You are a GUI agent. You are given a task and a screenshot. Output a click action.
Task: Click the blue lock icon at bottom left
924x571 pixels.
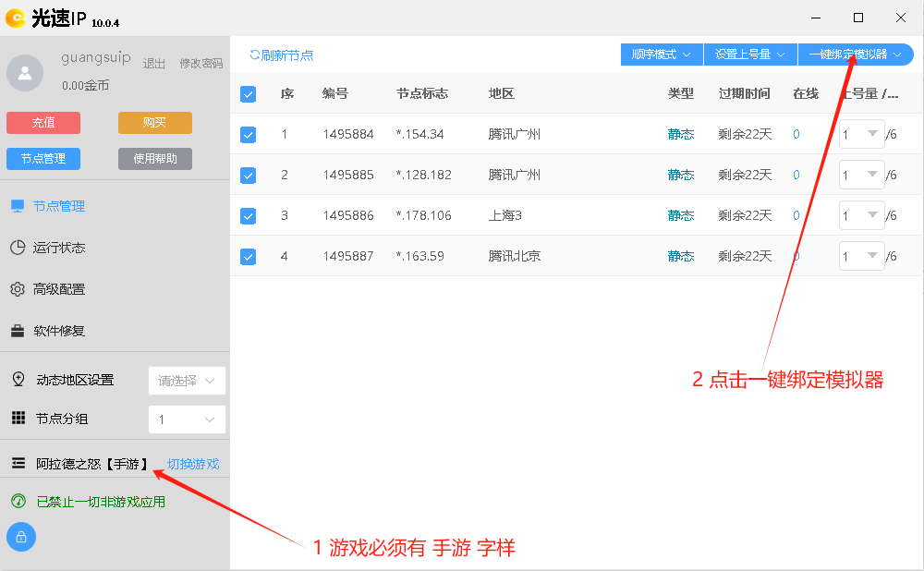tap(21, 537)
